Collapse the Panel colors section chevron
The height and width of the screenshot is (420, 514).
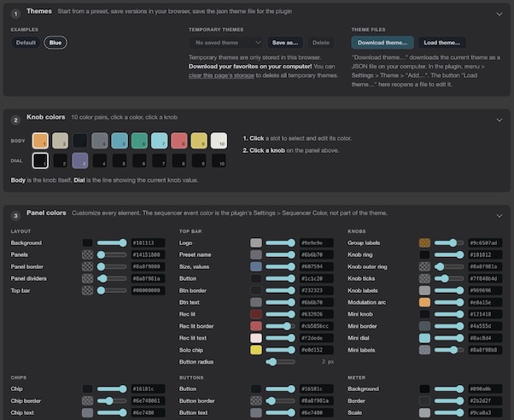point(499,216)
